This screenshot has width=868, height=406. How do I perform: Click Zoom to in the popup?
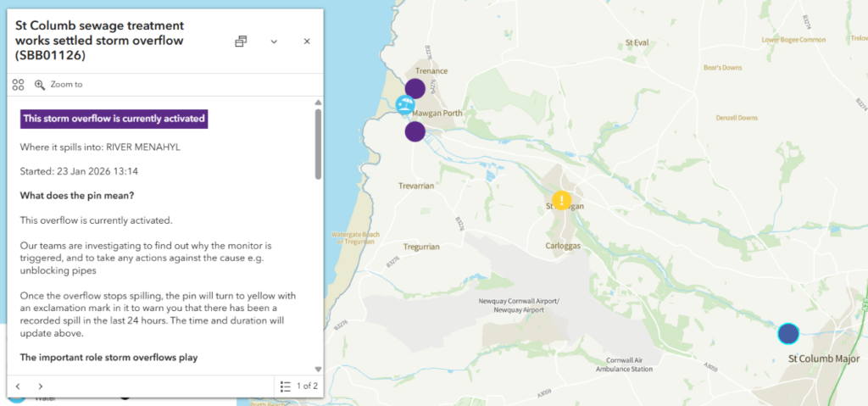[58, 85]
